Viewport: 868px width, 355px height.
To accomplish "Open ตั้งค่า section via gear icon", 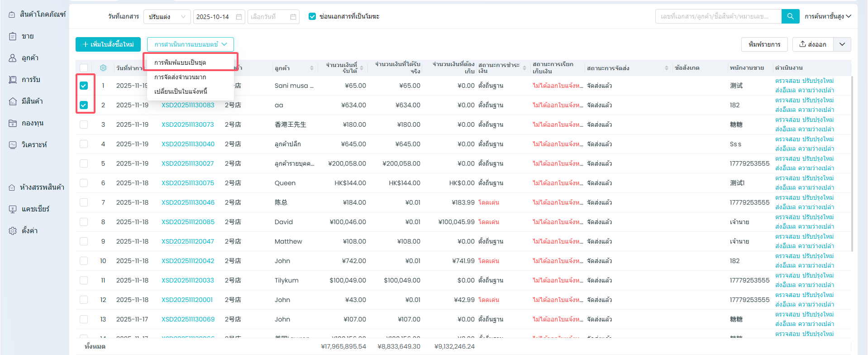I will coord(13,231).
